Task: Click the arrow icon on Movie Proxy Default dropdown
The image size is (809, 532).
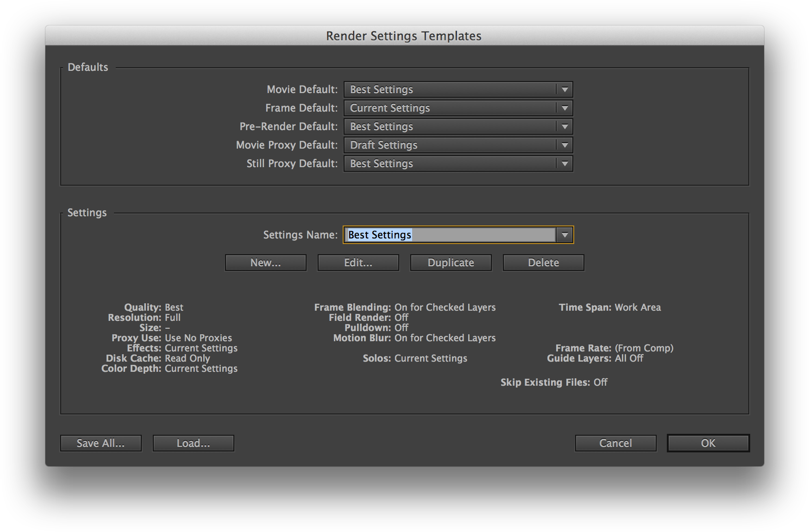Action: (x=564, y=145)
